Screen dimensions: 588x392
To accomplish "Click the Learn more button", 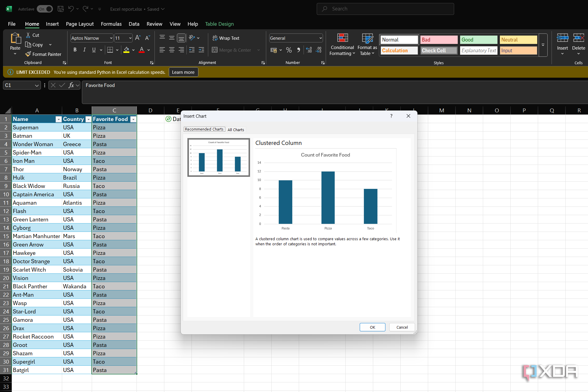I will click(183, 72).
